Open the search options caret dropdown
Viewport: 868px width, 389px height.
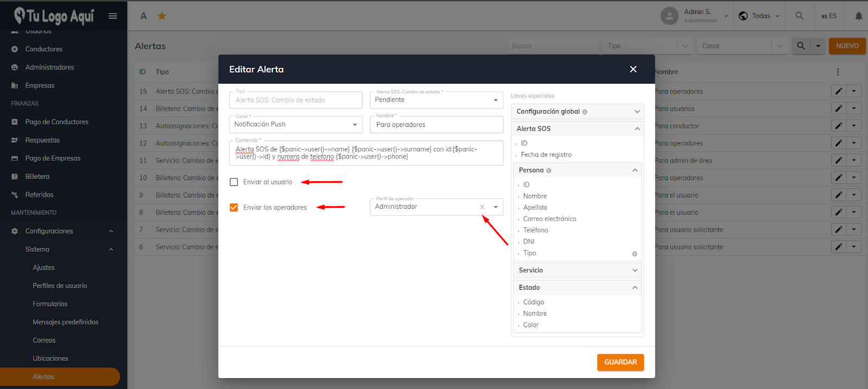click(x=818, y=46)
